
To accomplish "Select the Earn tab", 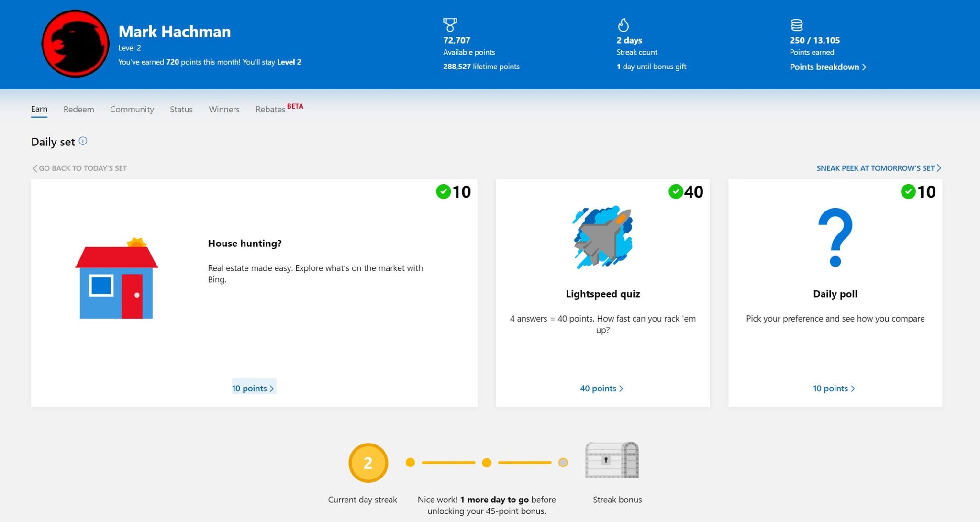I will click(39, 108).
